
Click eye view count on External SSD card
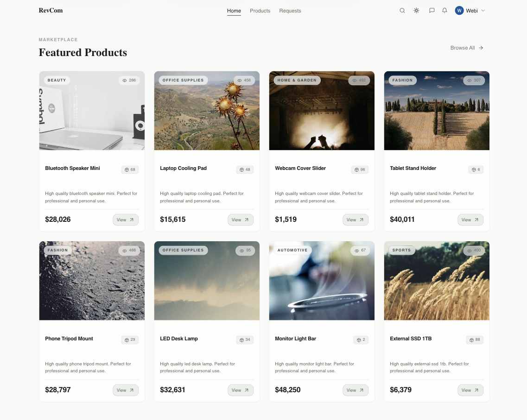coord(474,251)
